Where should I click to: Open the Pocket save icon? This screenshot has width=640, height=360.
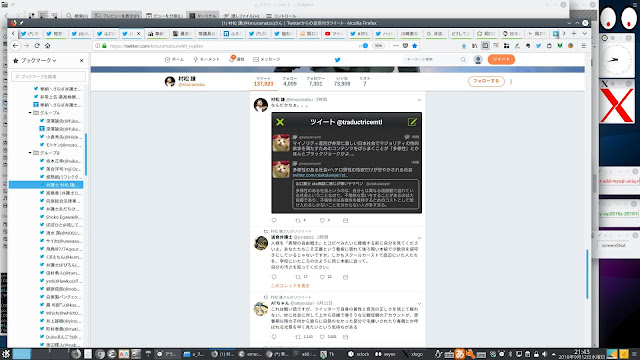tap(405, 46)
